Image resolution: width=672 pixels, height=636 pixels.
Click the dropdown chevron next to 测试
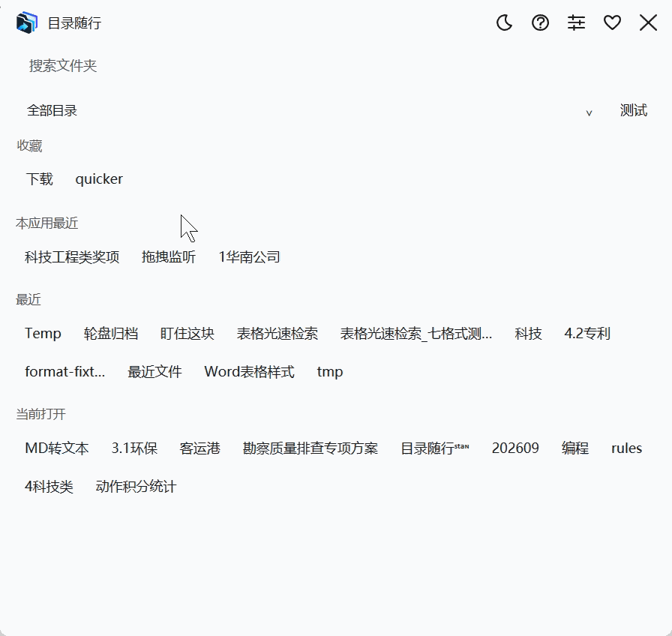(x=589, y=112)
